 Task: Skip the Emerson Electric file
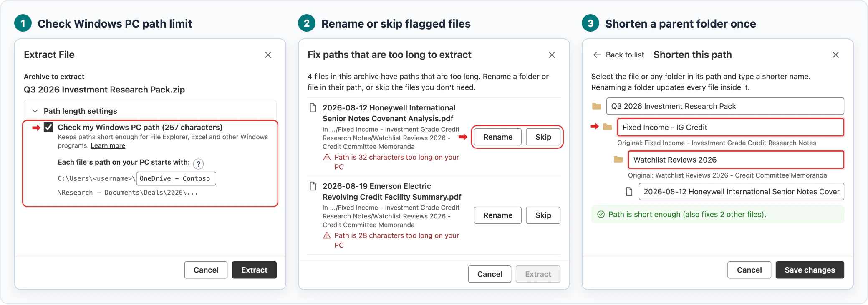point(543,215)
